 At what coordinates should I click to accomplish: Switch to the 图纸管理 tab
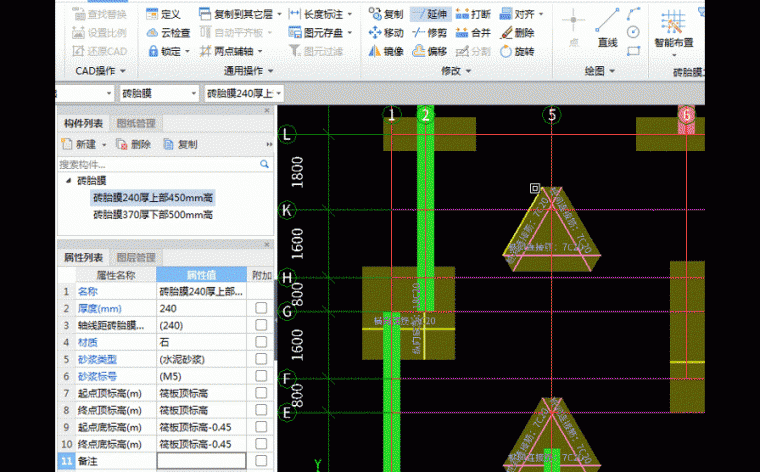pyautogui.click(x=136, y=123)
